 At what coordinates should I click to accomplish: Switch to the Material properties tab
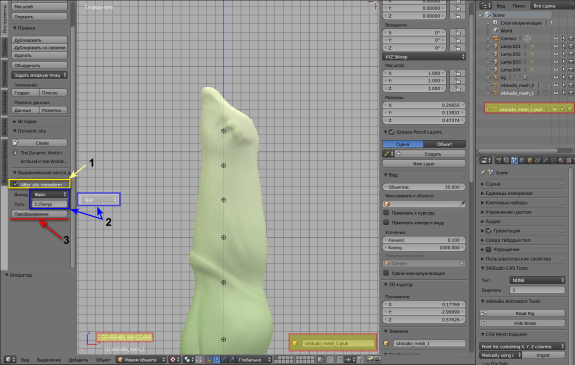(561, 160)
